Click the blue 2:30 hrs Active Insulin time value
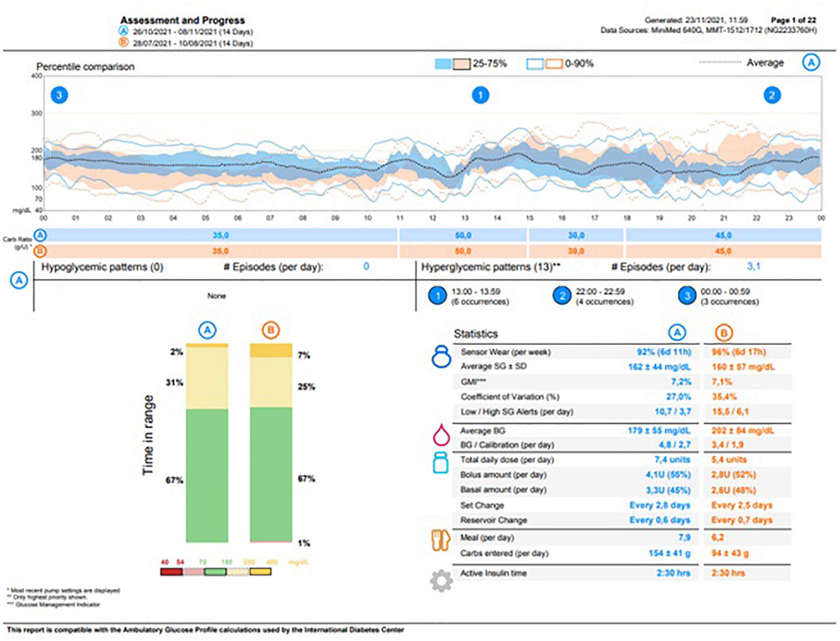The height and width of the screenshot is (641, 840). (674, 573)
